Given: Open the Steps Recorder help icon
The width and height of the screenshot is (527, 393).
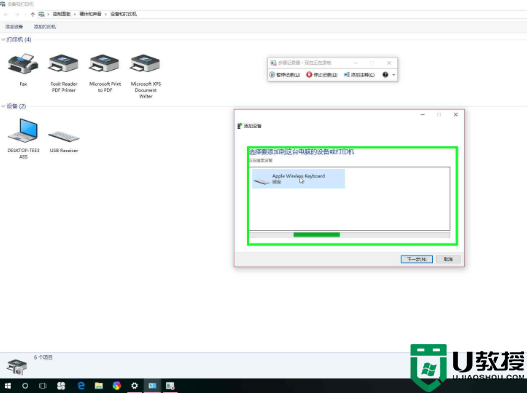Looking at the screenshot, I should click(385, 75).
